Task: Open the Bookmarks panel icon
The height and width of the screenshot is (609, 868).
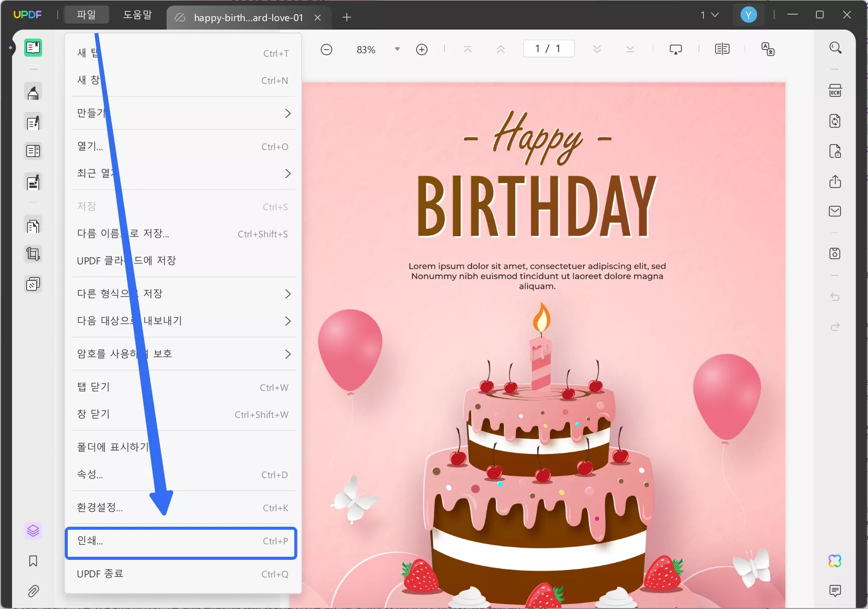Action: coord(33,561)
